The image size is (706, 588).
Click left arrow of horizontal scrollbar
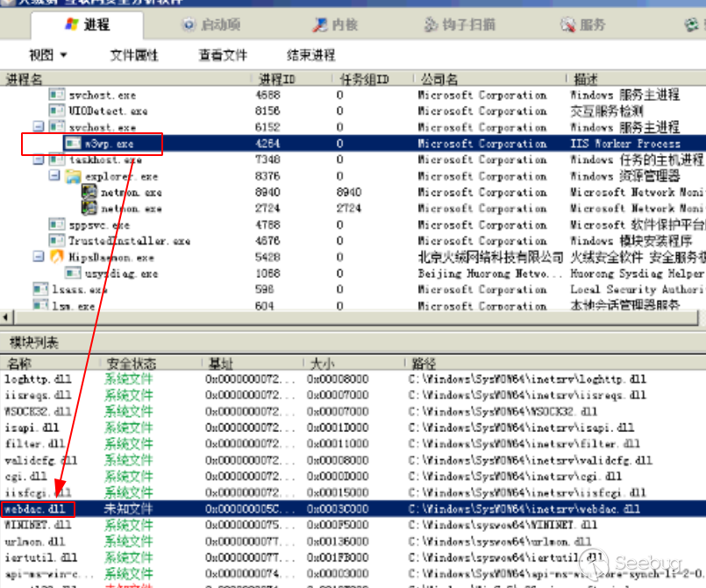point(6,318)
